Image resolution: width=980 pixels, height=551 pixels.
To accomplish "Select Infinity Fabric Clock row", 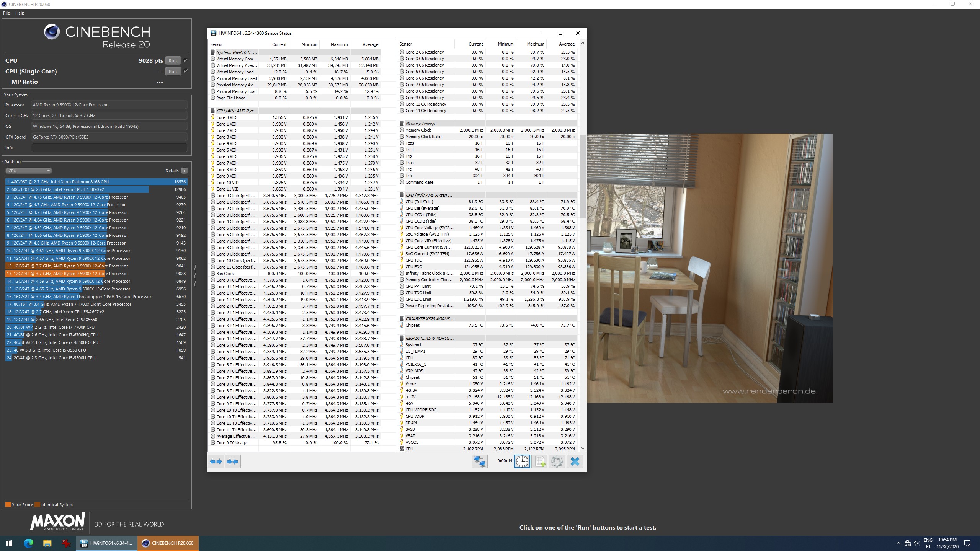I will (x=488, y=273).
